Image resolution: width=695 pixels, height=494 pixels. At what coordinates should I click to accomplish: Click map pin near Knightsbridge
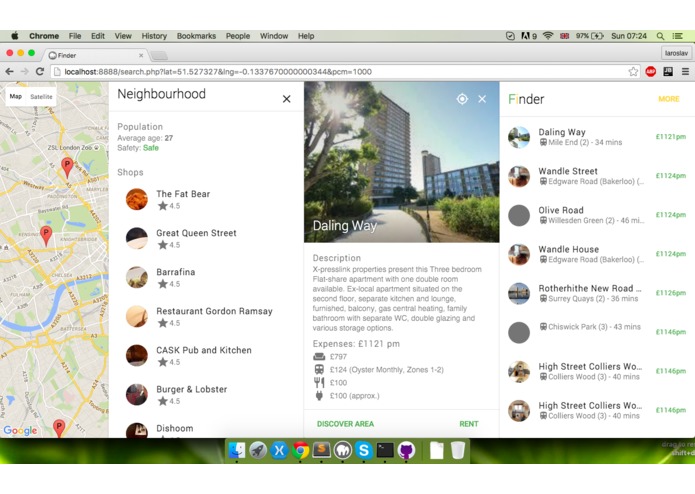click(x=46, y=235)
